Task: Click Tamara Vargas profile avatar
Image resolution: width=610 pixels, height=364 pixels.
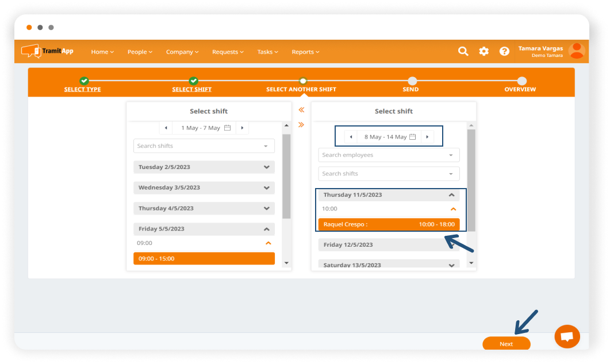Action: click(x=576, y=51)
